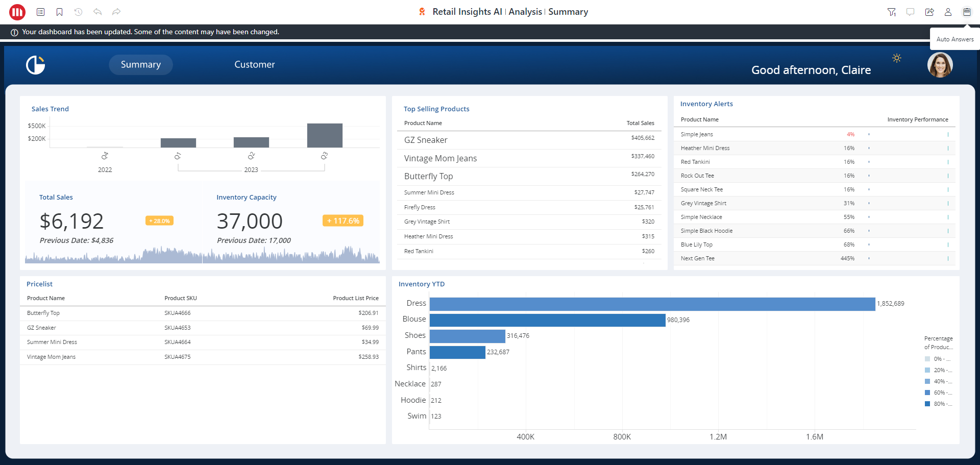The width and height of the screenshot is (980, 465).
Task: Click the Redo arrow in toolbar
Action: (x=116, y=12)
